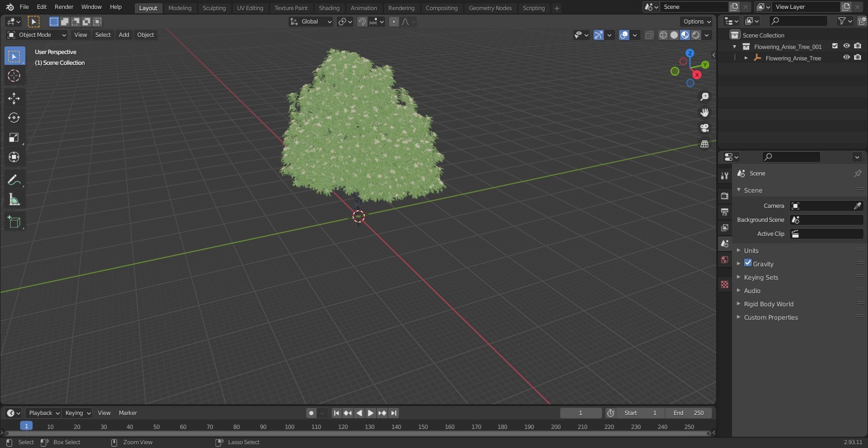Screen dimensions: 868x448
Task: Switch to the Modeling workspace tab
Action: point(180,8)
